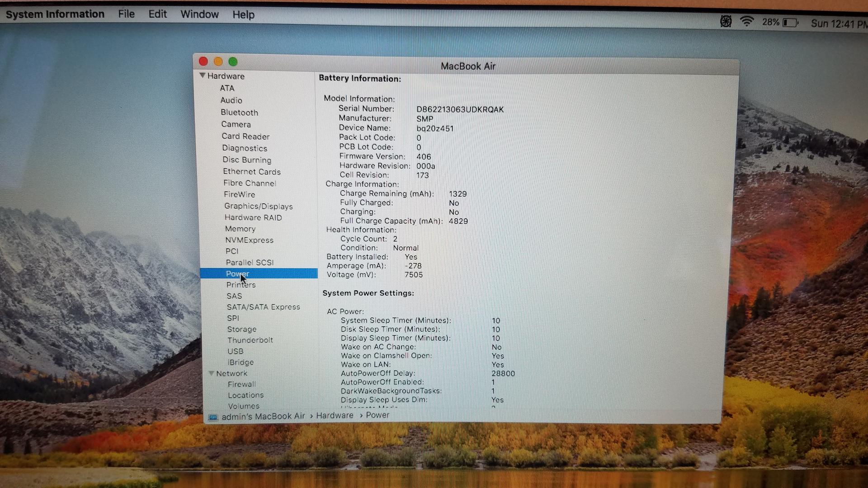Select Volumes under Network
The width and height of the screenshot is (868, 488).
[x=244, y=406]
